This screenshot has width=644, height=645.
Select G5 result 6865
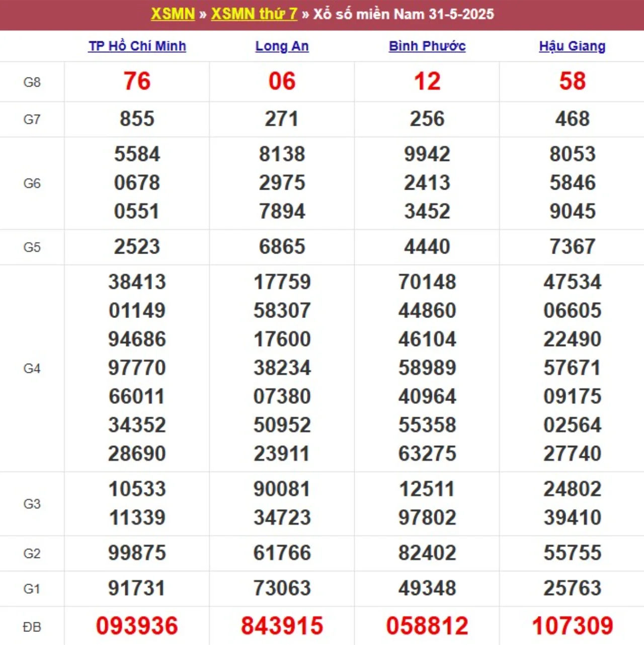click(282, 247)
